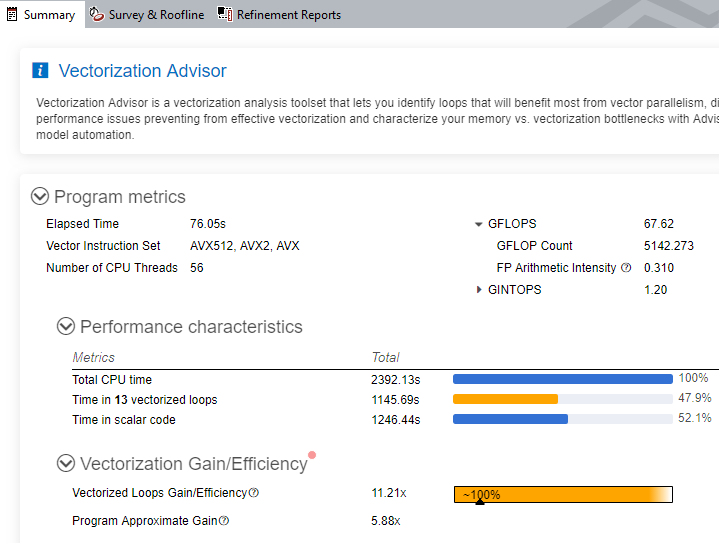Image resolution: width=719 pixels, height=543 pixels.
Task: Click the blue Vectorization Advisor info icon
Action: tap(40, 71)
